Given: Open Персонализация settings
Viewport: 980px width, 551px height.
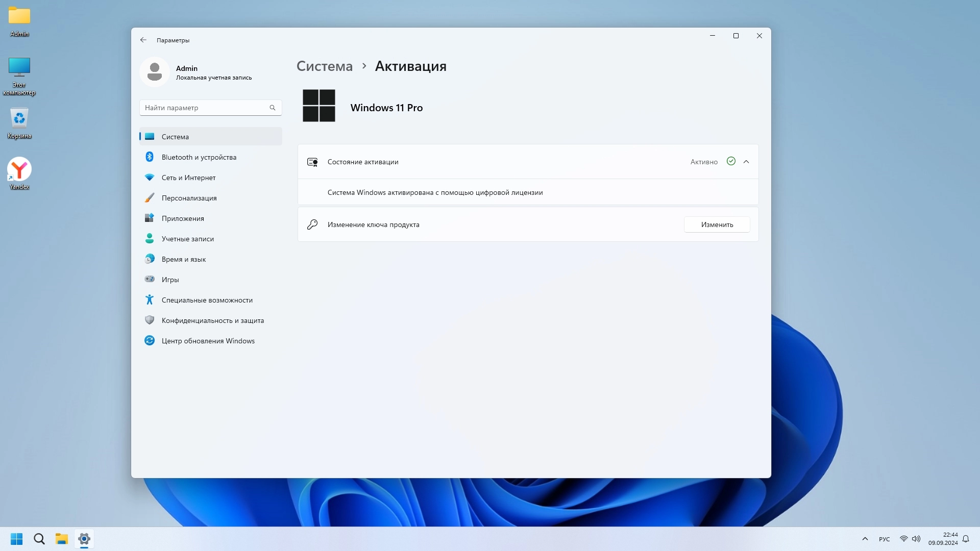Looking at the screenshot, I should (189, 198).
